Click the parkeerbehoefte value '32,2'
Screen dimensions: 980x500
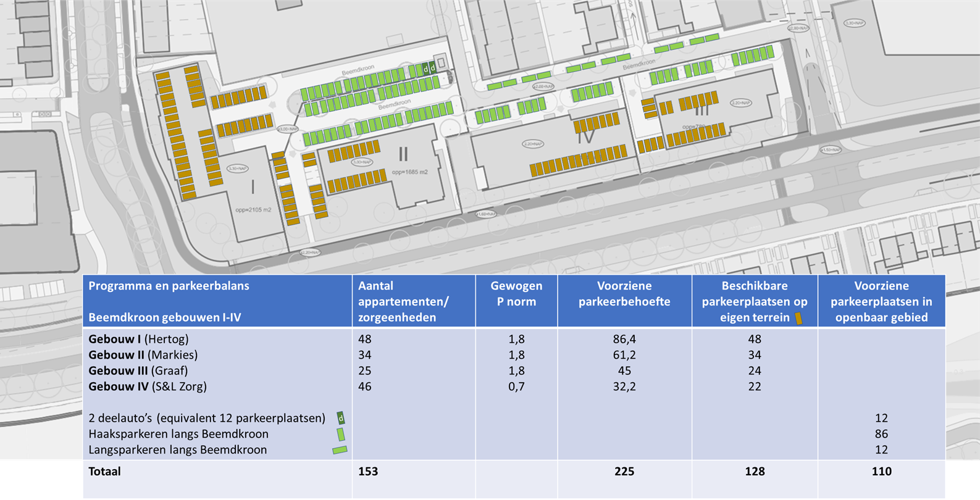click(x=624, y=387)
